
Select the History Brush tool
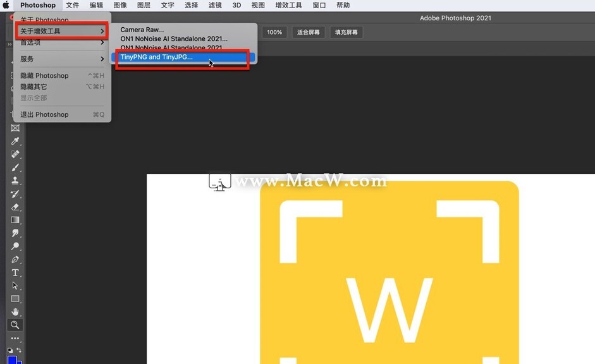tap(15, 194)
